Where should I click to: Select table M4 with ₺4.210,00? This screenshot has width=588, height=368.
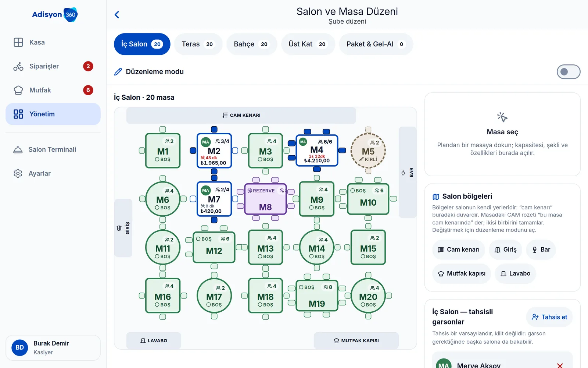pyautogui.click(x=317, y=151)
